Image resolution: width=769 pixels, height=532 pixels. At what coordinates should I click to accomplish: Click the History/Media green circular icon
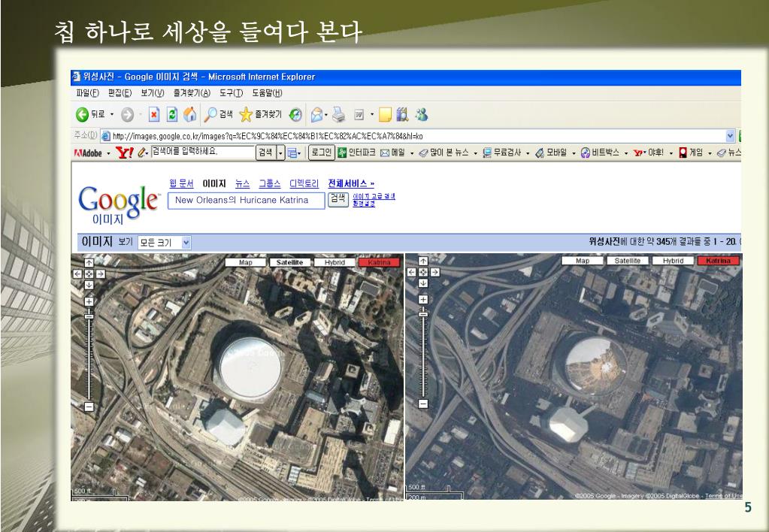tap(295, 115)
